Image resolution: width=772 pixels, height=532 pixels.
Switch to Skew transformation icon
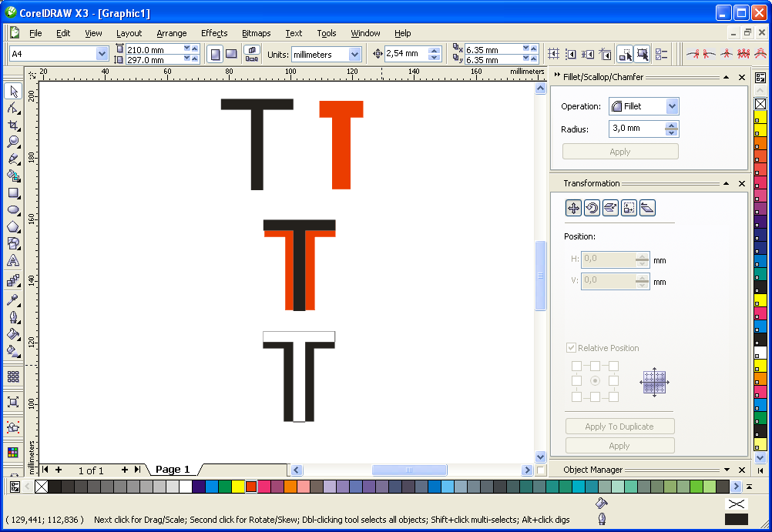pyautogui.click(x=647, y=208)
